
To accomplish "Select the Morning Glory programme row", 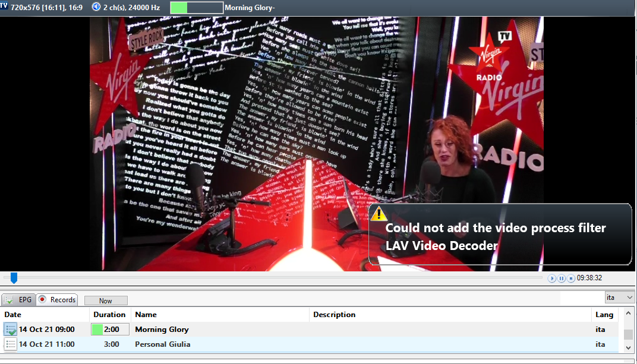I will pos(310,330).
